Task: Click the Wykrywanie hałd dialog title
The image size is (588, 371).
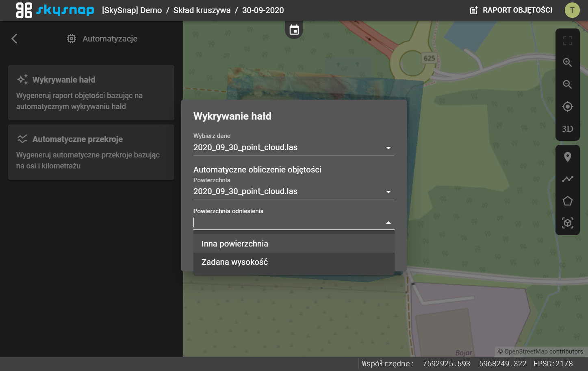Action: click(232, 116)
